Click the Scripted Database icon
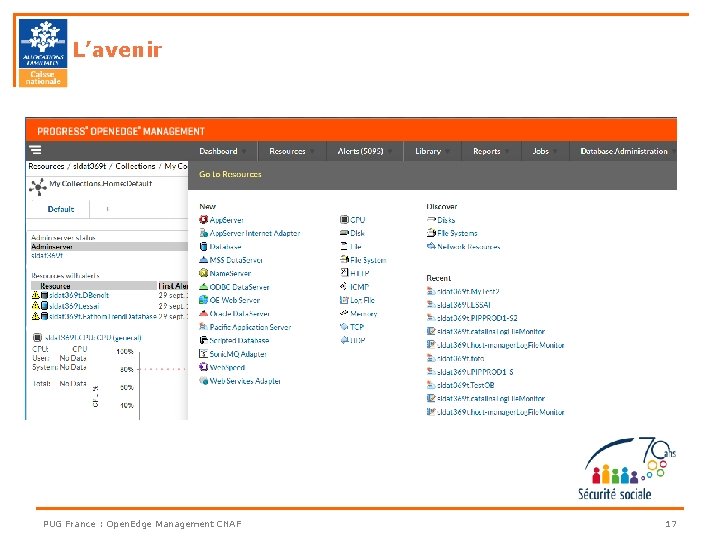 [203, 340]
